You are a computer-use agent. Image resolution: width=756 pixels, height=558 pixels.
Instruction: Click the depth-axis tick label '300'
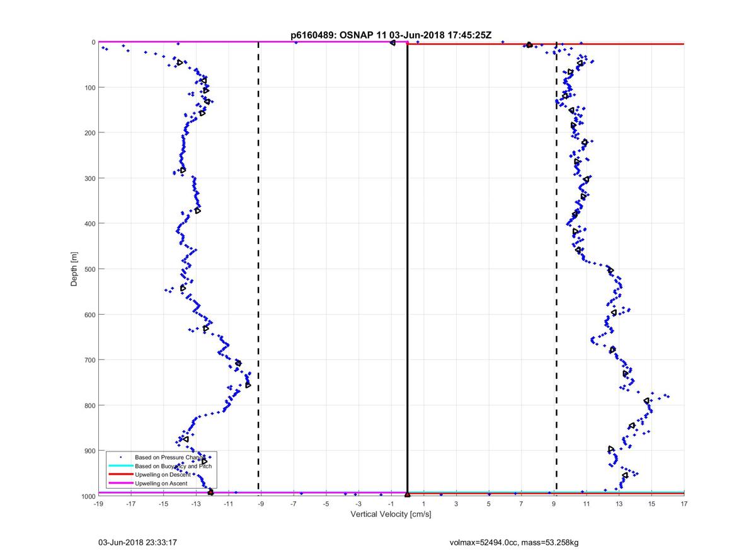tap(89, 178)
